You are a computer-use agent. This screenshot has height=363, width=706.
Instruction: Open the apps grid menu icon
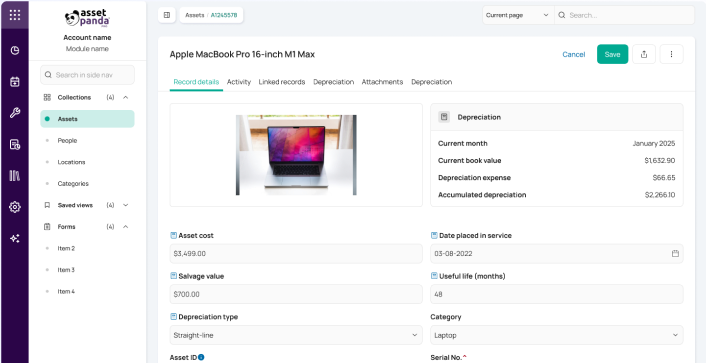click(x=14, y=14)
